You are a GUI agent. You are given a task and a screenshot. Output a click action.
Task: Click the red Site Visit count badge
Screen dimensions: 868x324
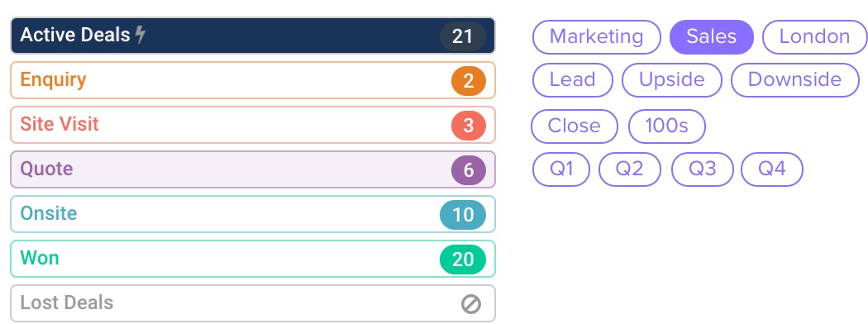(x=469, y=125)
